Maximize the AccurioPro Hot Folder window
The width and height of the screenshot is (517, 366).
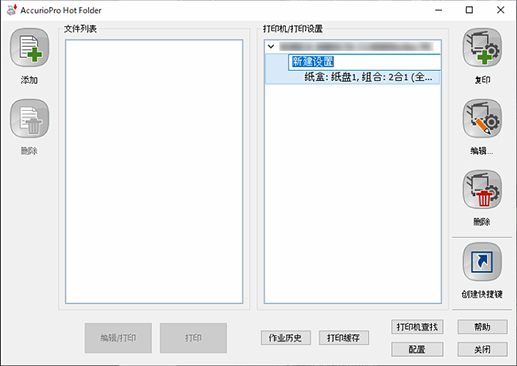[x=469, y=10]
